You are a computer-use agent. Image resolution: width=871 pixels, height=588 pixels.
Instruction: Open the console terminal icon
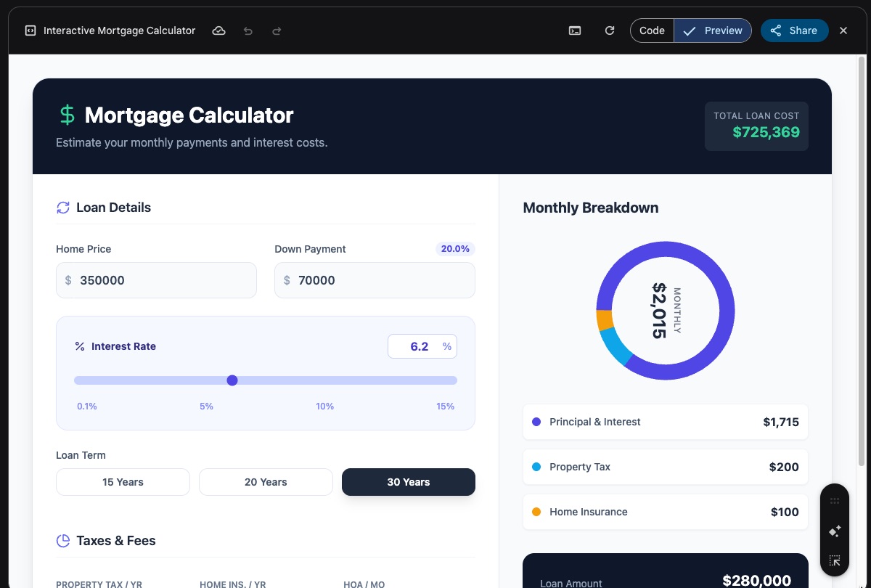tap(575, 30)
